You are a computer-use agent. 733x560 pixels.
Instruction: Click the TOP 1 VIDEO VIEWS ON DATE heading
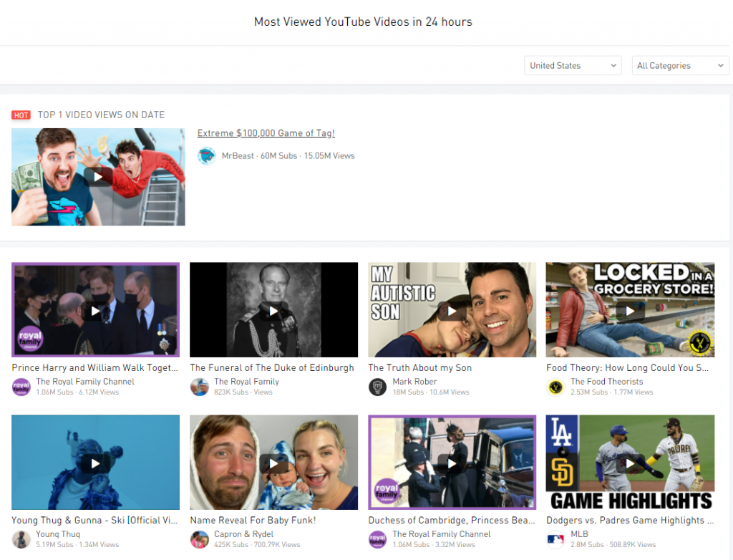click(x=101, y=115)
